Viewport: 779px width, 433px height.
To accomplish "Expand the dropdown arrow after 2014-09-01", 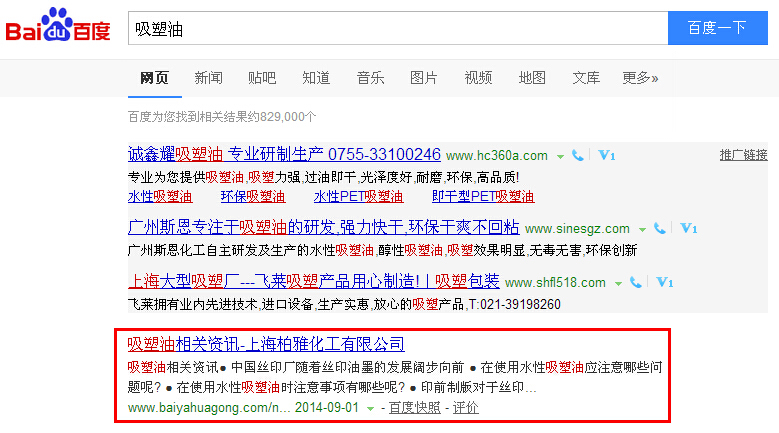I will pyautogui.click(x=370, y=409).
